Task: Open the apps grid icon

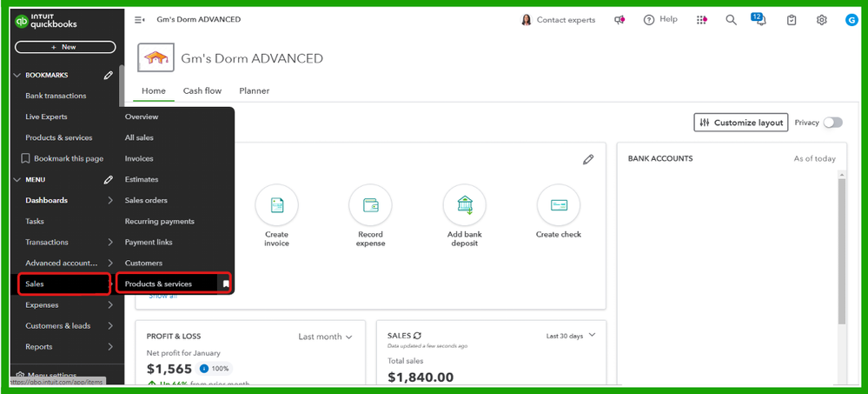Action: (x=702, y=20)
